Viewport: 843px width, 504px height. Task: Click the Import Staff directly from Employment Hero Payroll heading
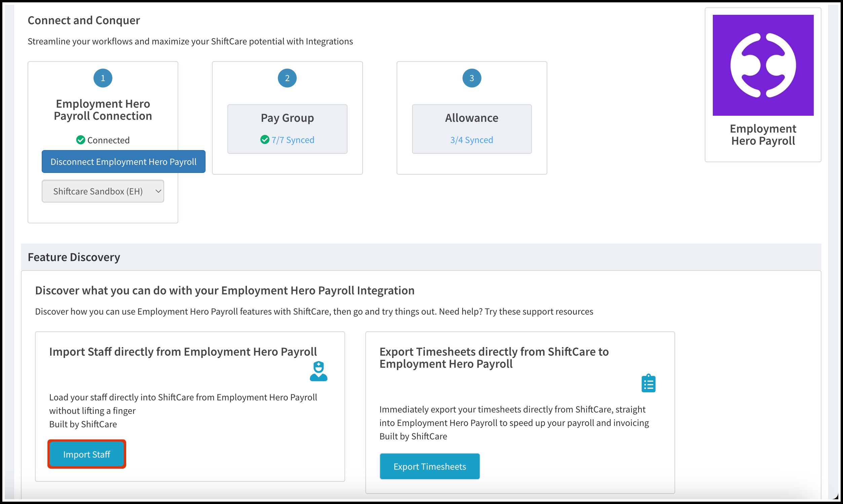pyautogui.click(x=183, y=352)
